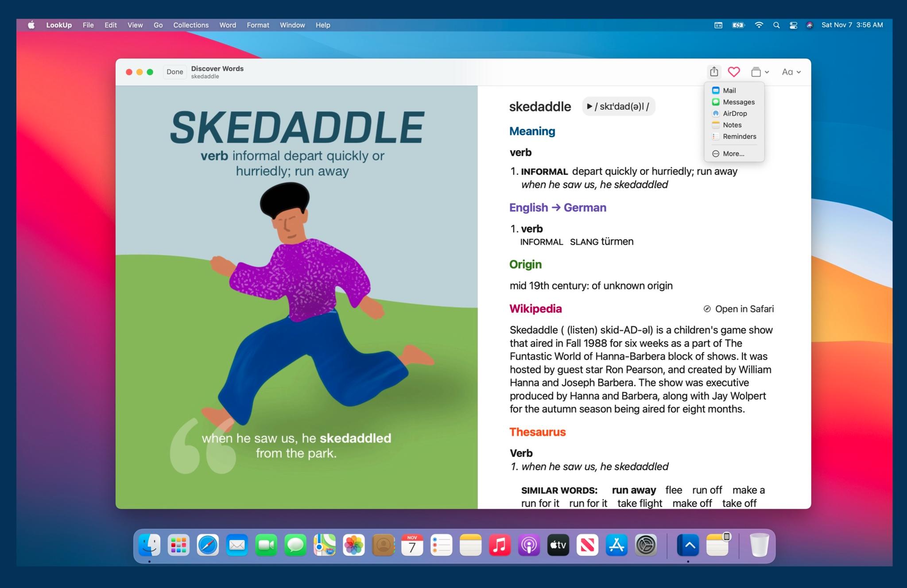Open the Window menu

tap(292, 25)
